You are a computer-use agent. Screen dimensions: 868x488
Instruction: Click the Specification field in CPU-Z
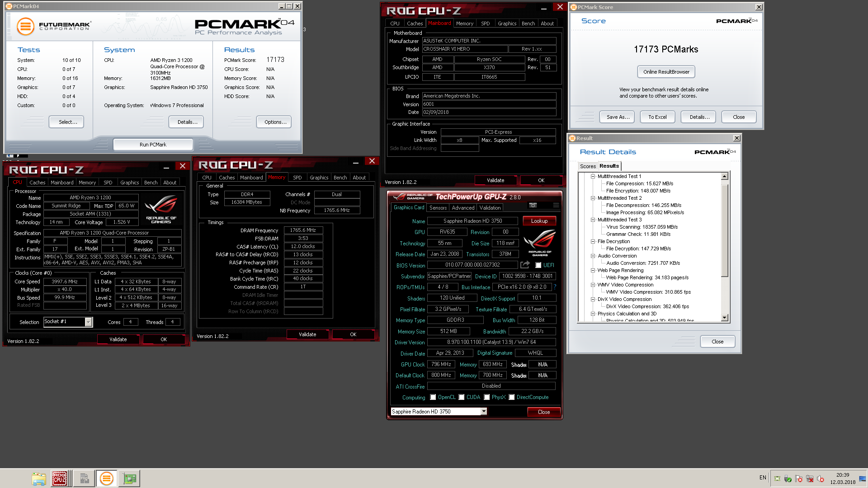113,233
